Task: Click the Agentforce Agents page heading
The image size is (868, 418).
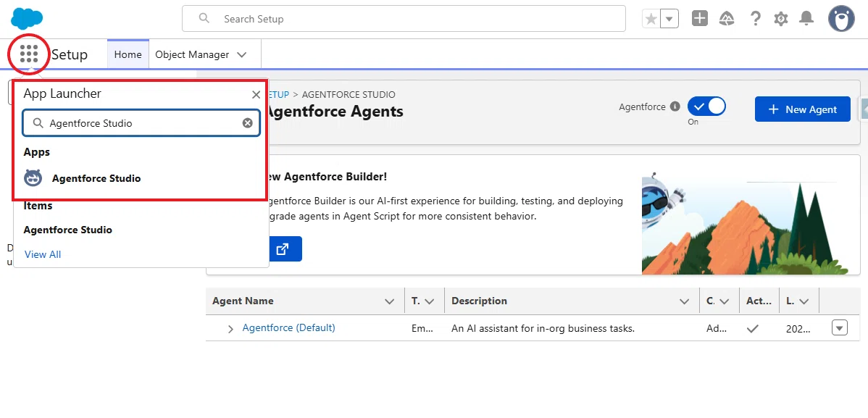Action: click(x=334, y=112)
